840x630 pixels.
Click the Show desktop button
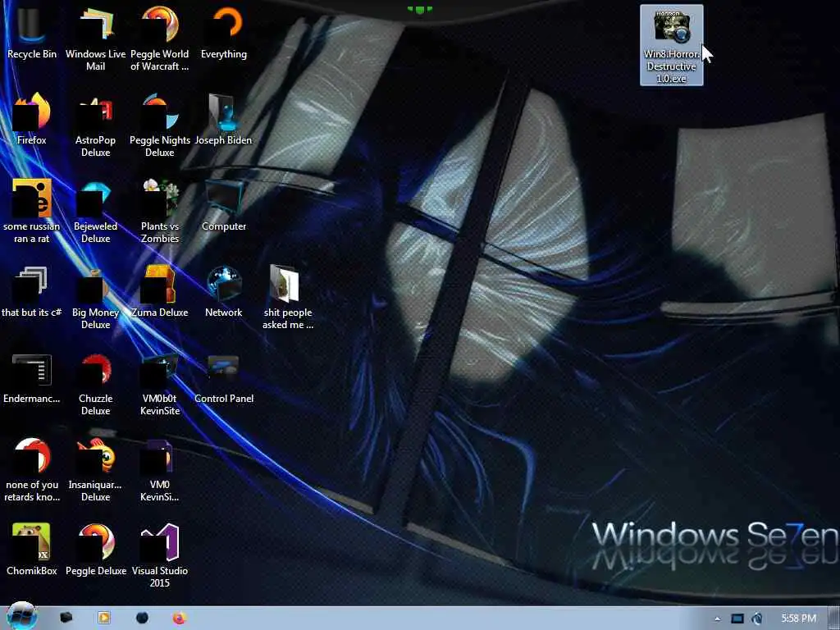coord(834,618)
